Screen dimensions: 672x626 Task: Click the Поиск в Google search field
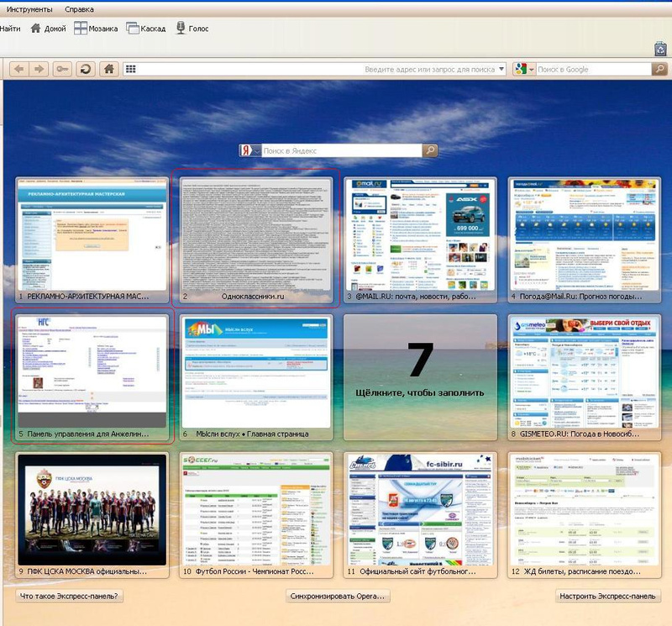594,69
